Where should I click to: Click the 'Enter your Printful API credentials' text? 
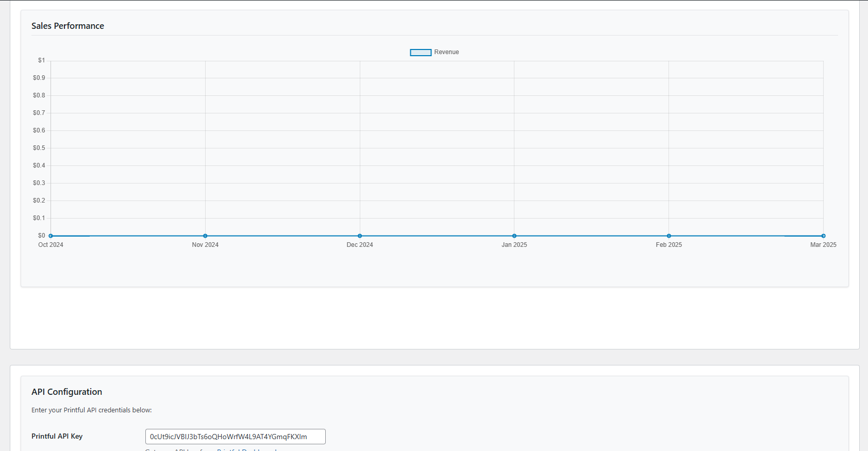(x=92, y=410)
